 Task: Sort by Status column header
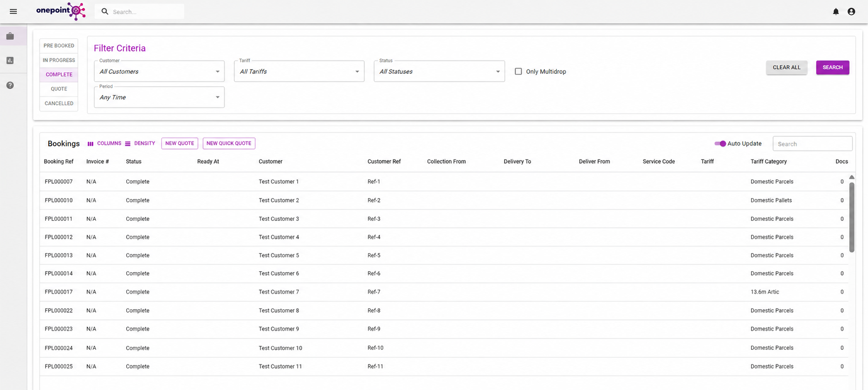[x=134, y=162]
